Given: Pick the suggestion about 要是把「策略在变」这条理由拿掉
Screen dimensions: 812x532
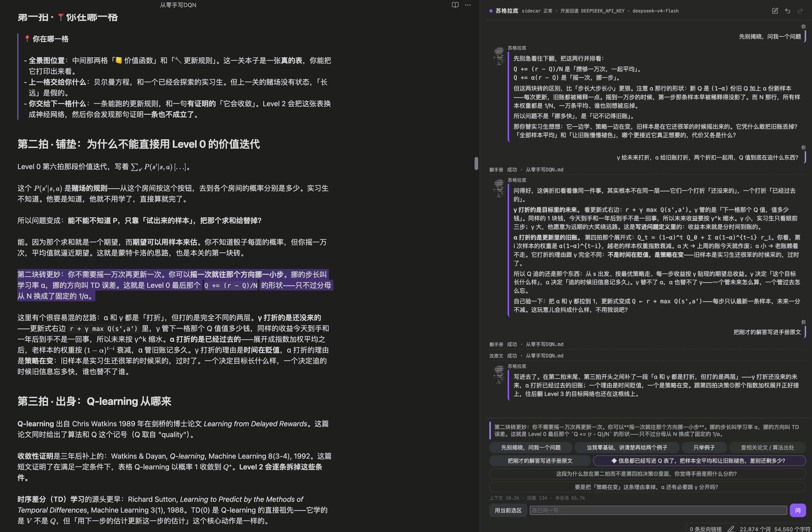Looking at the screenshot, I should pos(648,487).
